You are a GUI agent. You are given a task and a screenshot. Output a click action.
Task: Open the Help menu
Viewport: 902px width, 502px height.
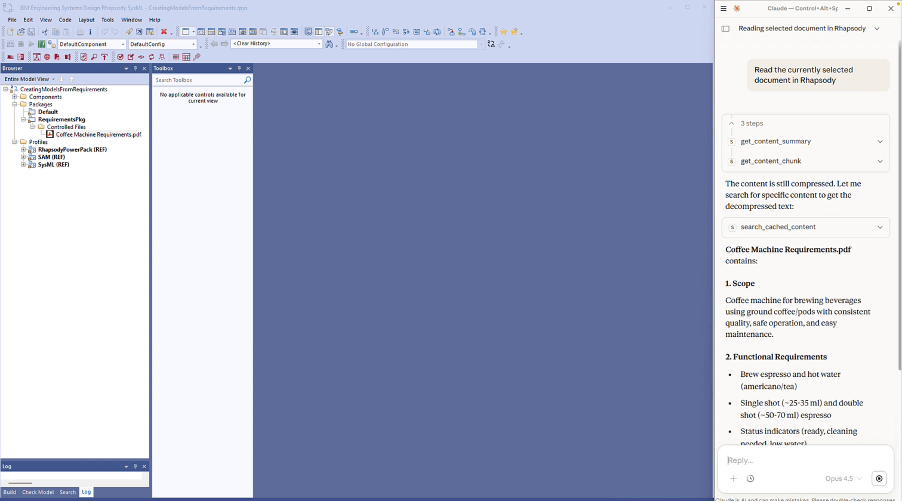tap(155, 20)
